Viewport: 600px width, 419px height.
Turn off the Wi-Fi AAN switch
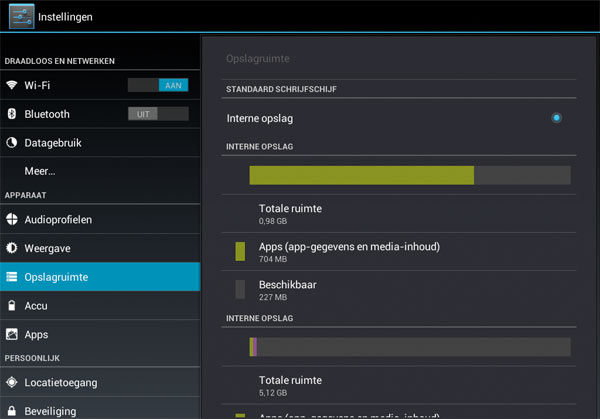click(x=158, y=86)
